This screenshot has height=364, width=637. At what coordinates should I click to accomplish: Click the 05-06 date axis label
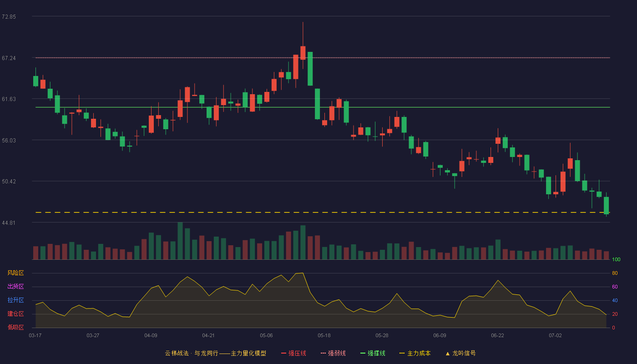[x=266, y=335]
